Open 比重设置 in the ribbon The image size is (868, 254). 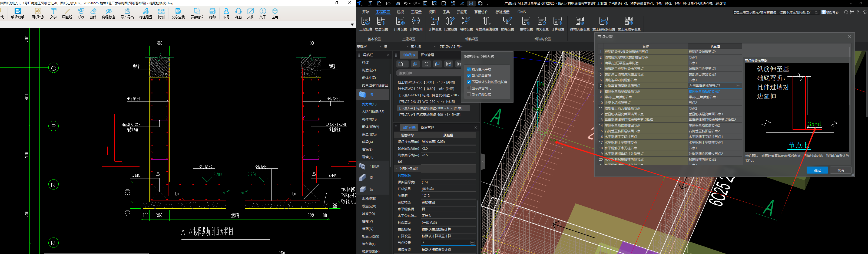click(x=450, y=24)
